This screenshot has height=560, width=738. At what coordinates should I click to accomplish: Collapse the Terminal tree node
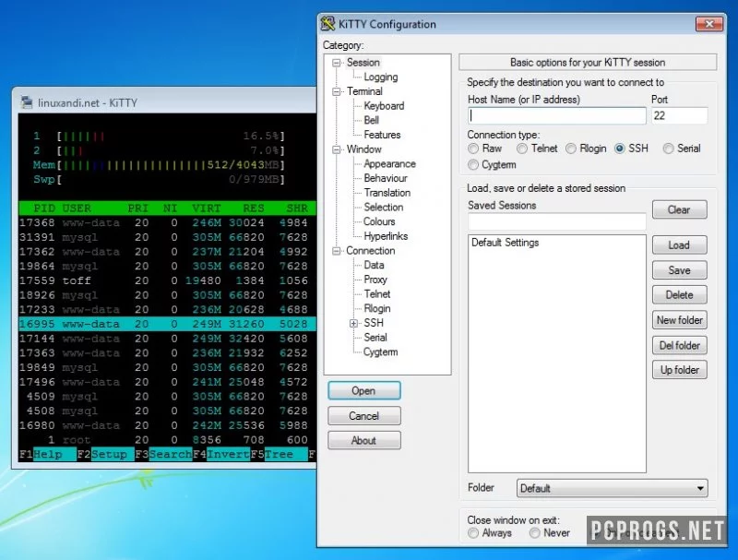336,91
